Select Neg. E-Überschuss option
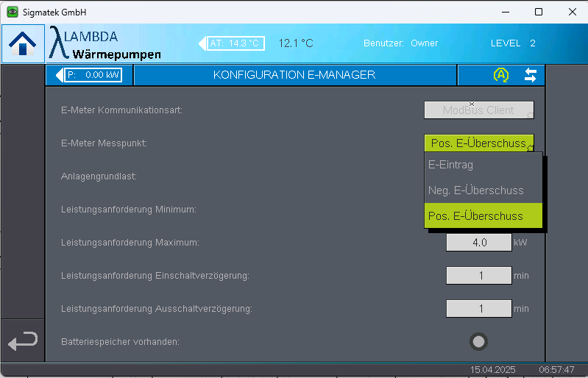This screenshot has height=378, width=588. point(483,190)
